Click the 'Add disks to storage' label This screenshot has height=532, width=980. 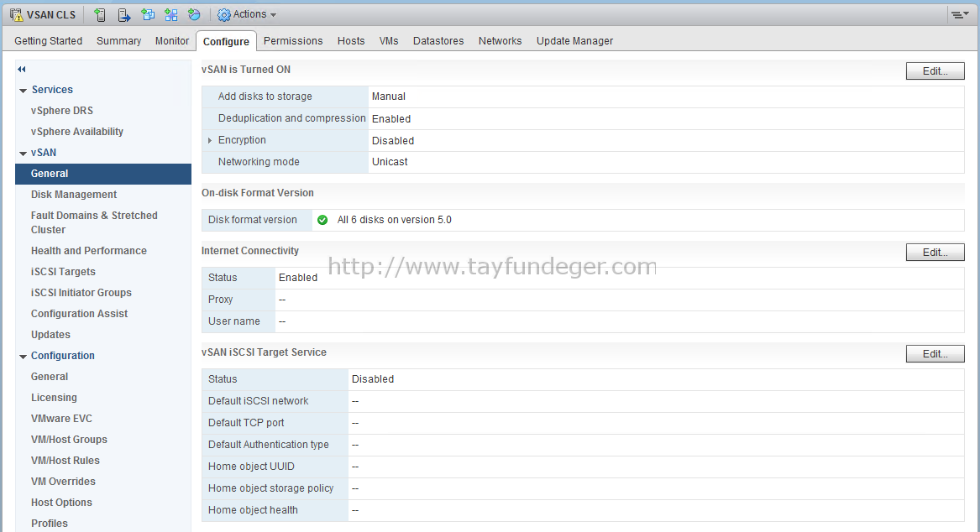(265, 96)
